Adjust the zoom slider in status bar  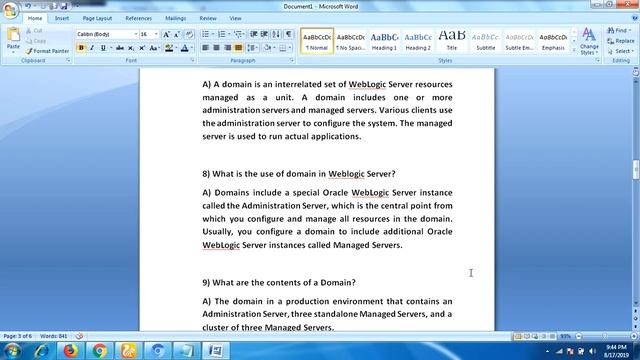[x=606, y=336]
